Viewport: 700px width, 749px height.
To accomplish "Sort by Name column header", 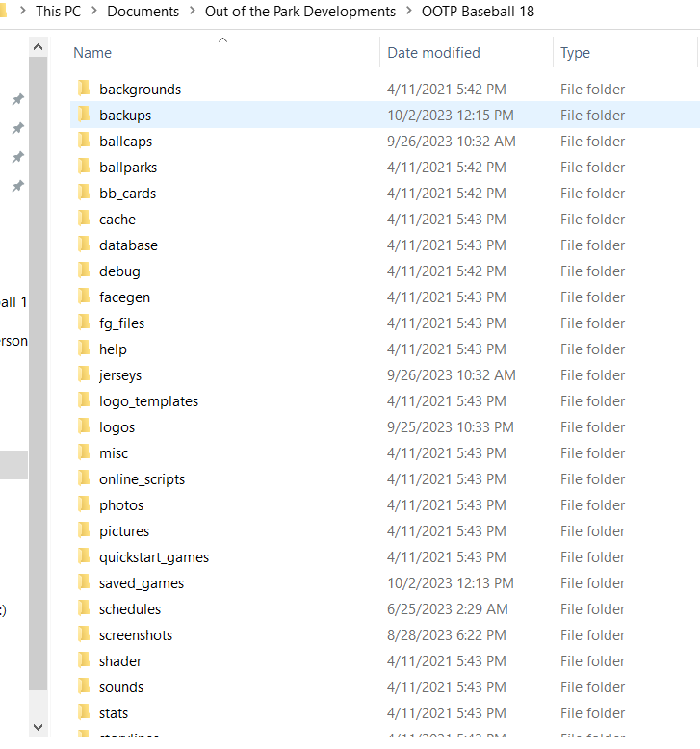I will point(92,53).
